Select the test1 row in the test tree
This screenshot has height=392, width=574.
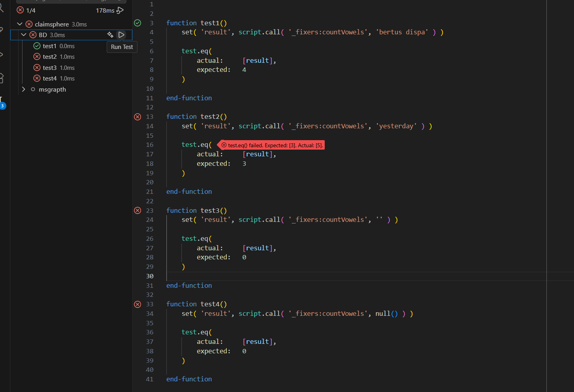[71, 46]
